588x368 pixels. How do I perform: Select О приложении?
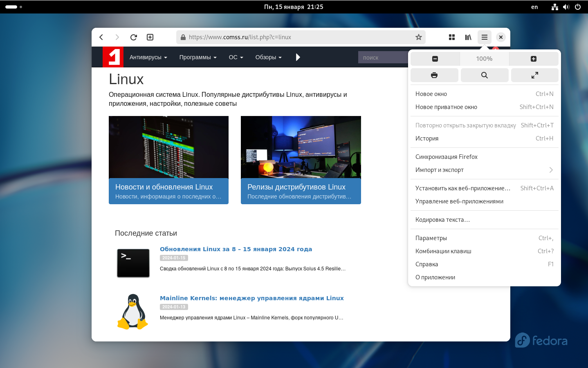[485, 277]
